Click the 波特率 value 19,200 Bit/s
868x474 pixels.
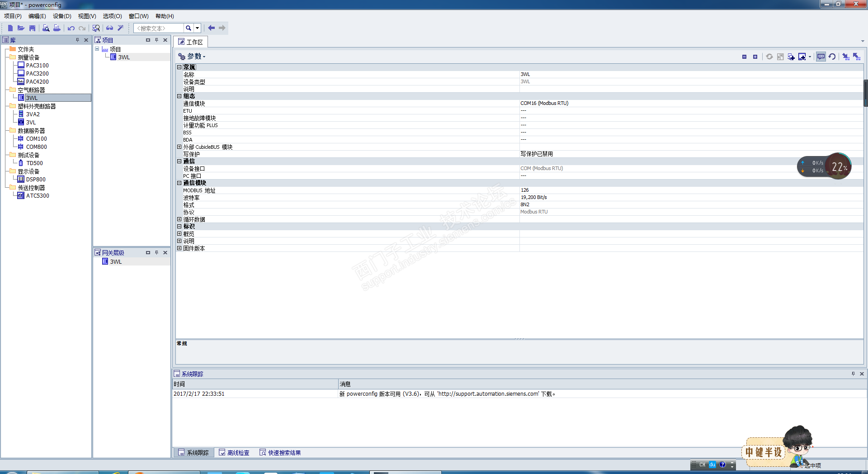coord(533,198)
